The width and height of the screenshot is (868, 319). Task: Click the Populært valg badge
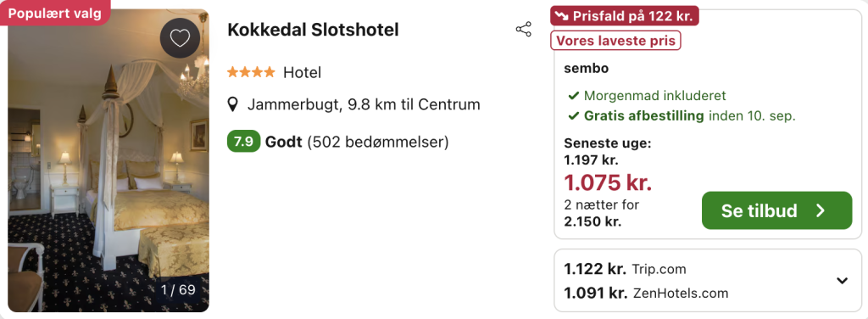coord(55,14)
